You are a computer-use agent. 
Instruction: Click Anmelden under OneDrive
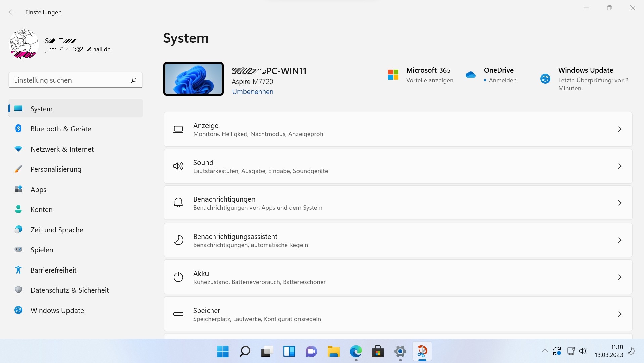coord(502,80)
